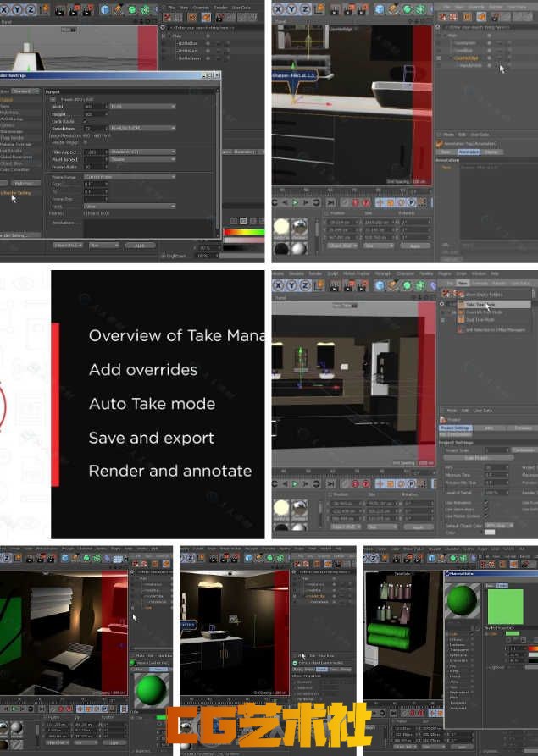Click Annotation tag icon in top-right Attribute Manager

[440, 144]
